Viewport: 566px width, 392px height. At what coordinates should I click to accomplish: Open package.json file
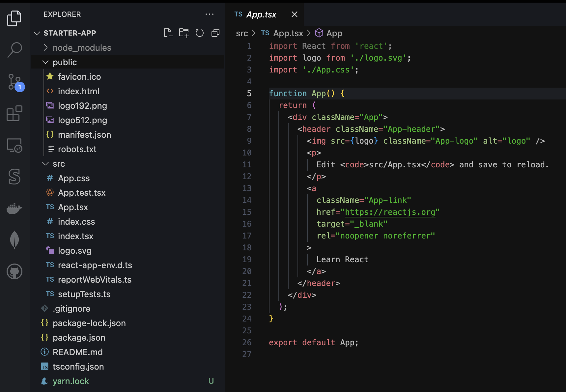[x=128, y=338]
